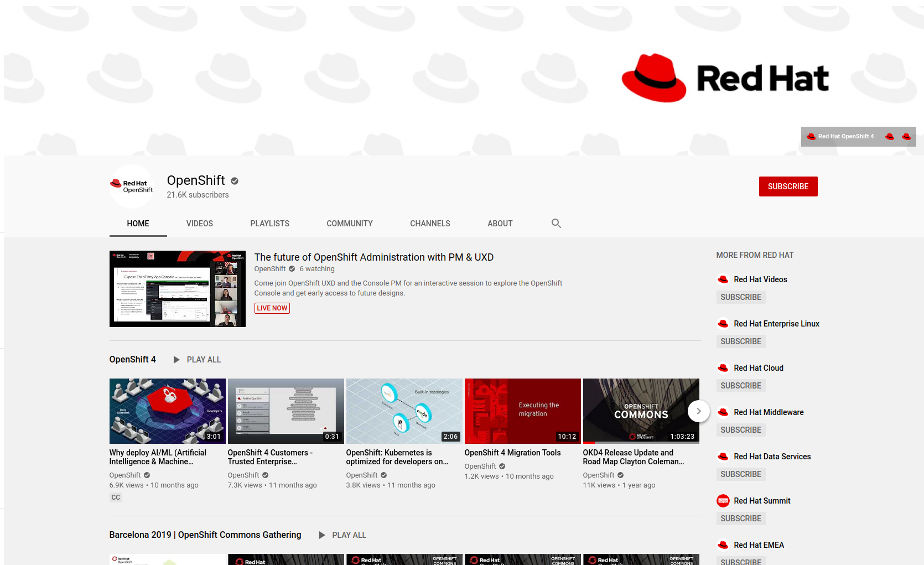Subscribe to the Red Hat Videos channel

pos(740,297)
